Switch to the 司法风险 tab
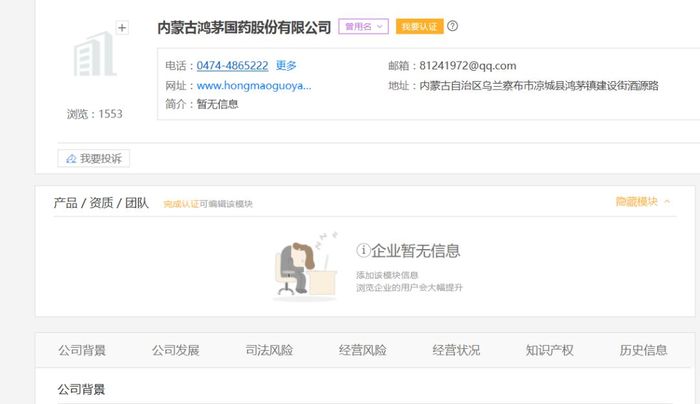The width and height of the screenshot is (700, 404). point(269,350)
